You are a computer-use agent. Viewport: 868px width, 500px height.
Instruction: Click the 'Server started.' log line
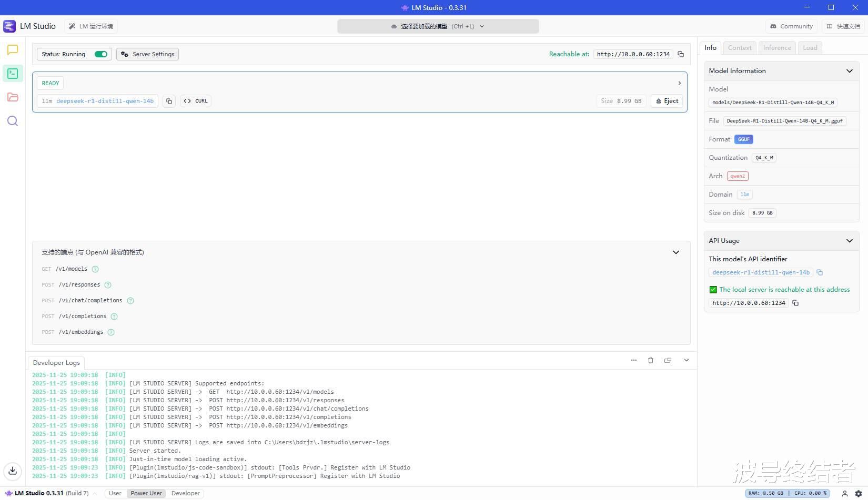155,451
